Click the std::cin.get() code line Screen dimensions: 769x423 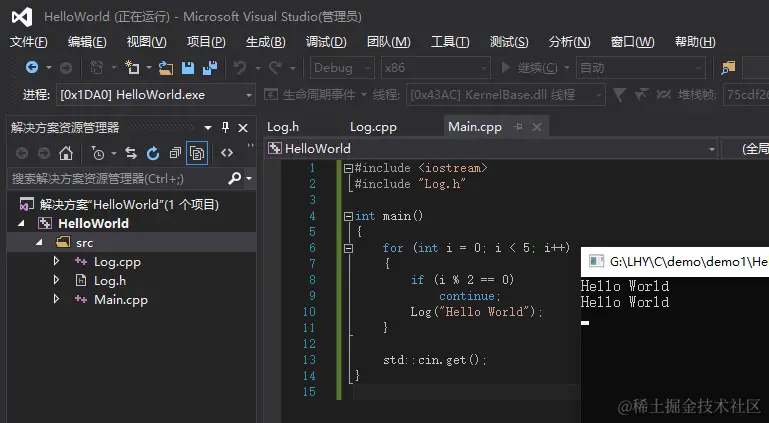coord(435,360)
